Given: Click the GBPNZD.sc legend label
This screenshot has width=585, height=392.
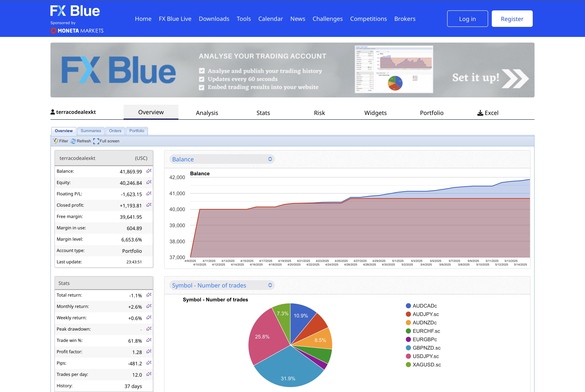Looking at the screenshot, I should (427, 348).
